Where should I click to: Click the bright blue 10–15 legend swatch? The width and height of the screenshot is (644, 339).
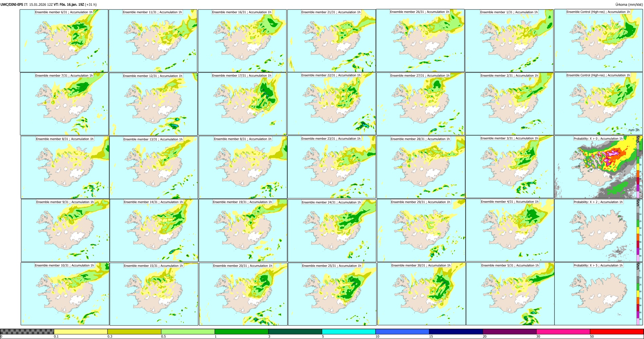tap(402, 332)
